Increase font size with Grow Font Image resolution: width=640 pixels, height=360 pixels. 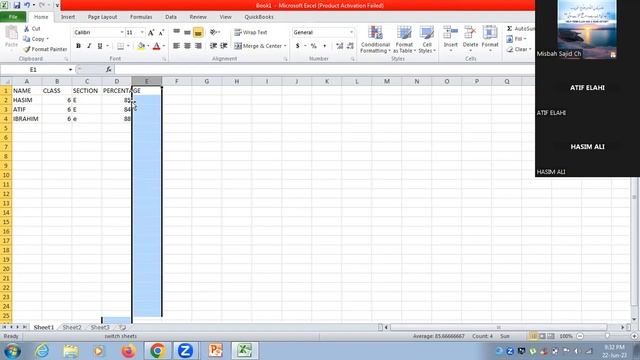[151, 32]
